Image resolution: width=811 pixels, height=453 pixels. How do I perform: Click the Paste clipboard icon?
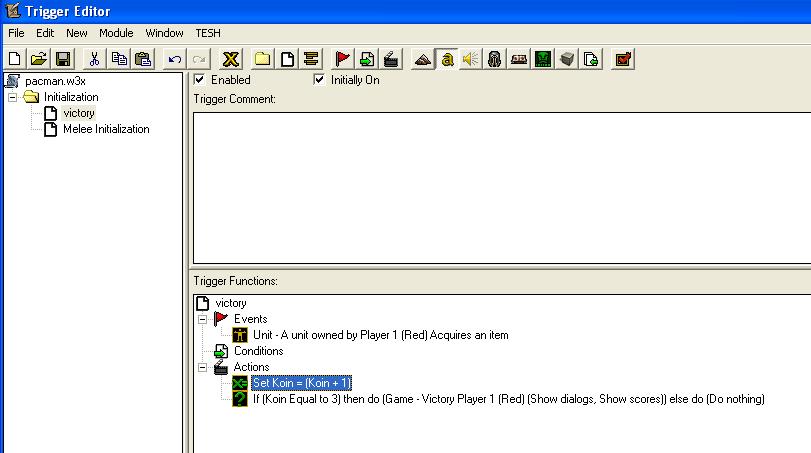coord(143,59)
